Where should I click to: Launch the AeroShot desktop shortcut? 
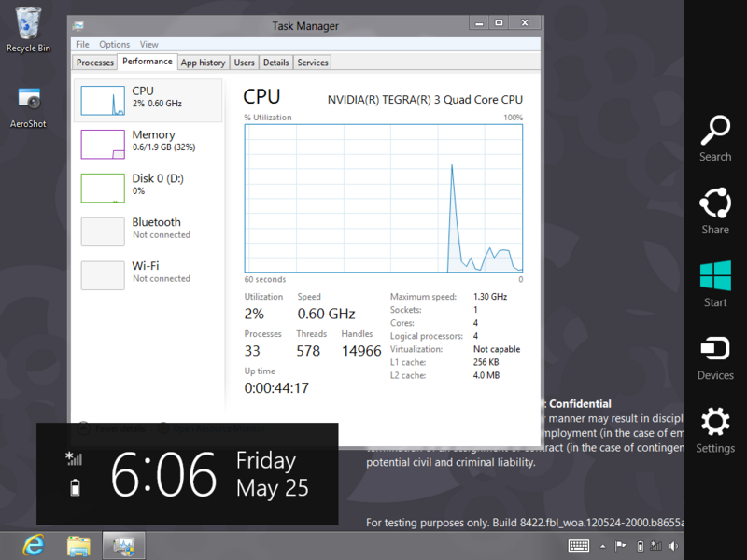pyautogui.click(x=28, y=107)
